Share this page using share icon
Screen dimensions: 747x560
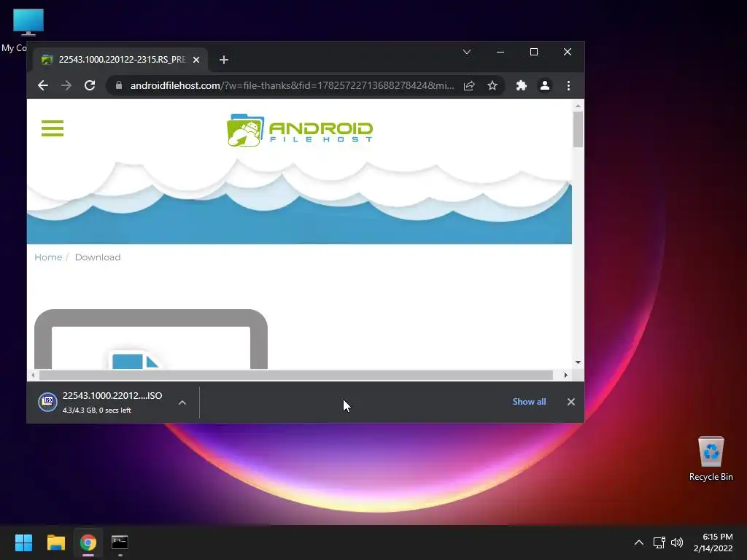[469, 86]
